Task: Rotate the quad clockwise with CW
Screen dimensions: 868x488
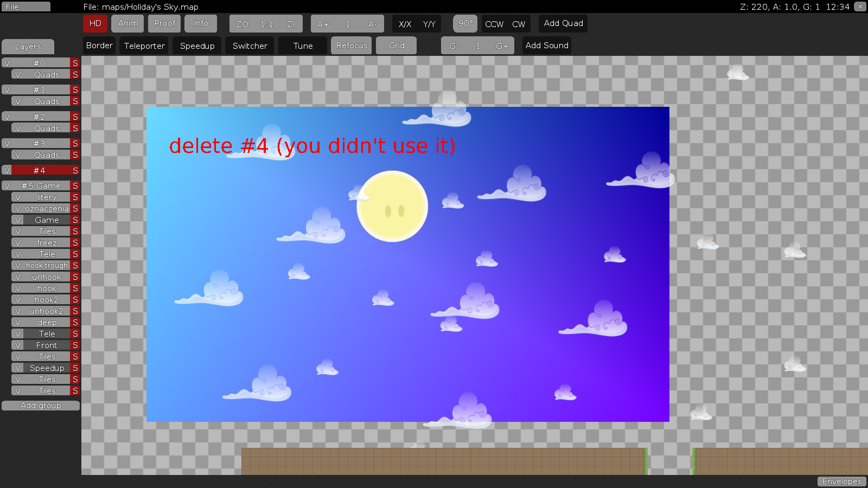Action: [519, 24]
